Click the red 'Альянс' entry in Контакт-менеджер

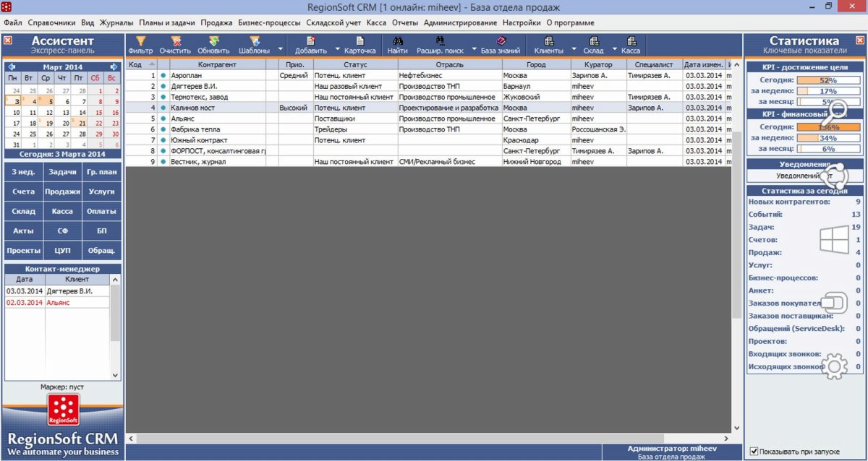click(58, 302)
